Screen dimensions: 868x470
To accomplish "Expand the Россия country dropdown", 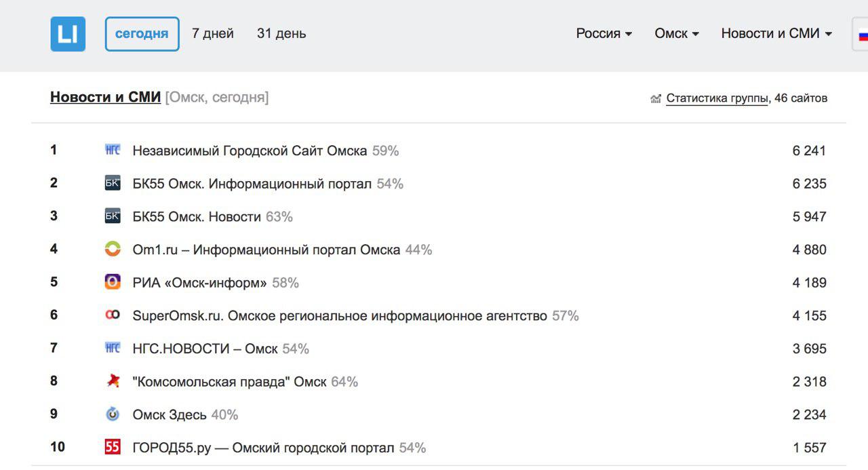I will (x=604, y=33).
